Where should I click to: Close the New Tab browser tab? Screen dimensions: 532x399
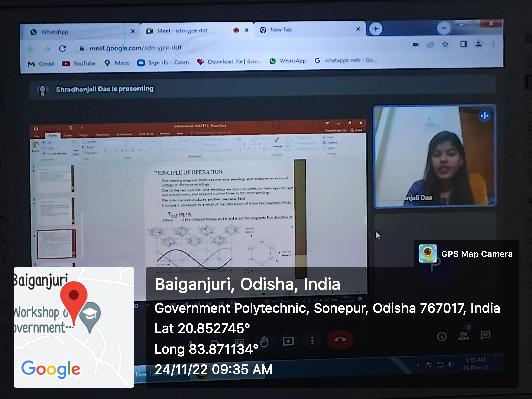click(358, 29)
